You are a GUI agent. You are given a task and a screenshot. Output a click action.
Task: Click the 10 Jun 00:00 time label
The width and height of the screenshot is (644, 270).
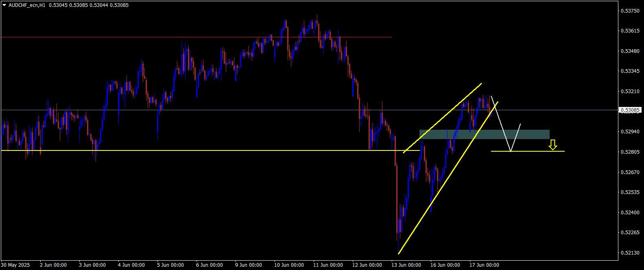tap(289, 265)
